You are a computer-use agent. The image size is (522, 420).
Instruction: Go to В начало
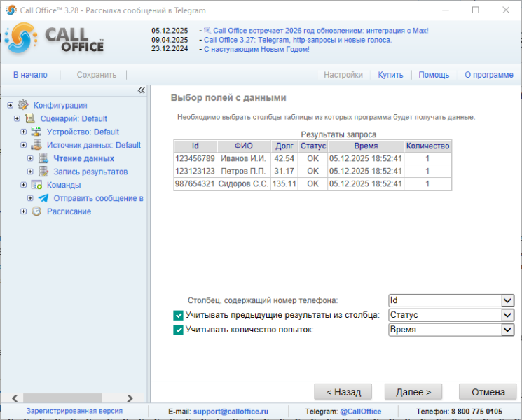point(30,75)
